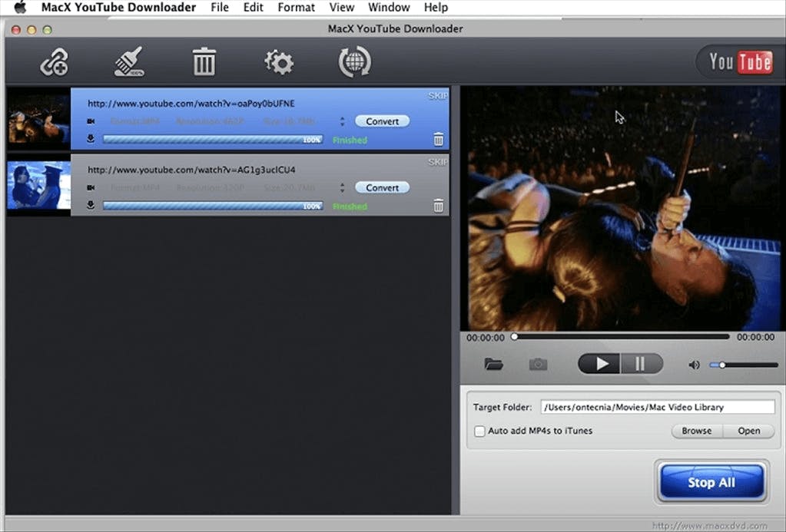786x532 pixels.
Task: Click the Stop All button
Action: pos(711,482)
